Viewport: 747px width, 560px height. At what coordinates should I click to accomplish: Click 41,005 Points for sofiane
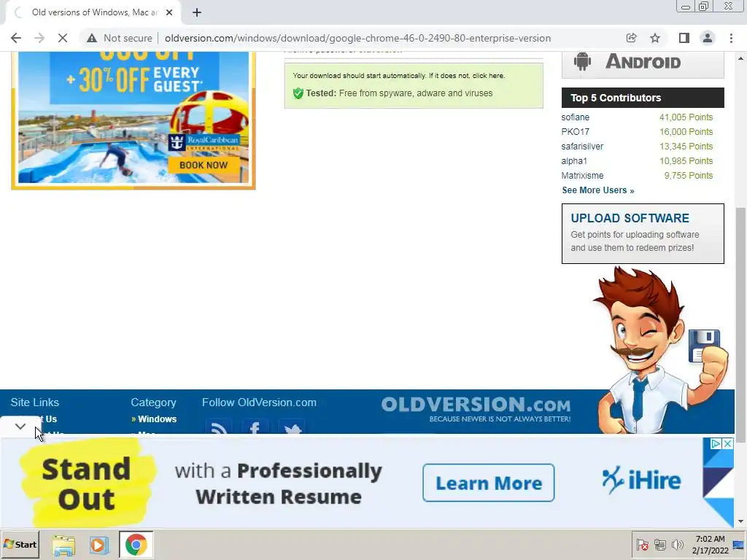pyautogui.click(x=686, y=117)
